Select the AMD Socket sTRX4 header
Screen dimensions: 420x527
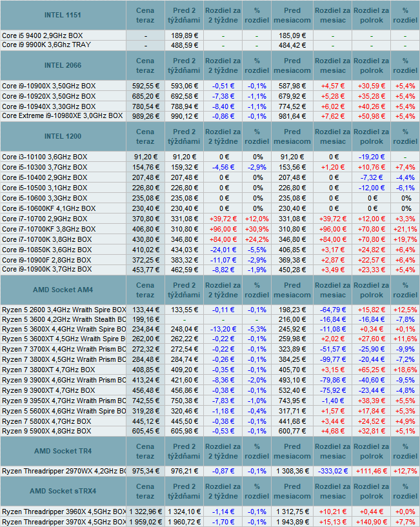pyautogui.click(x=63, y=491)
